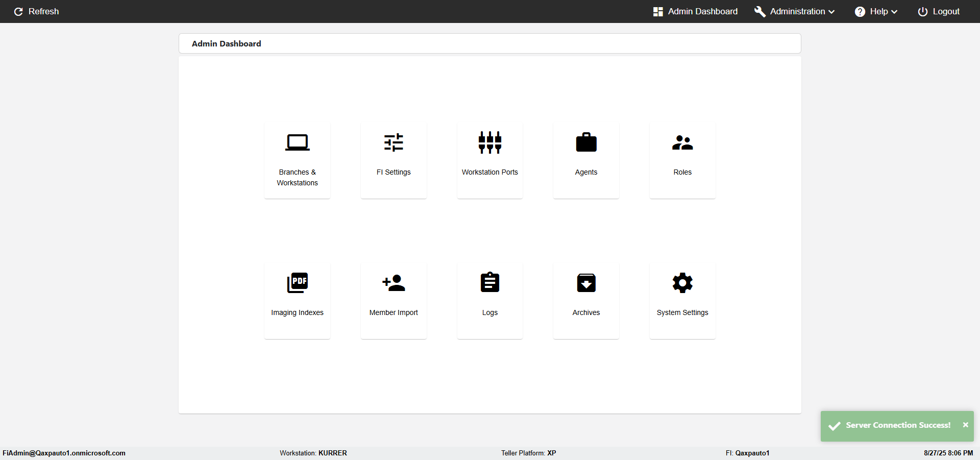Click the Imaging Indexes label
The image size is (980, 460).
pos(297,312)
